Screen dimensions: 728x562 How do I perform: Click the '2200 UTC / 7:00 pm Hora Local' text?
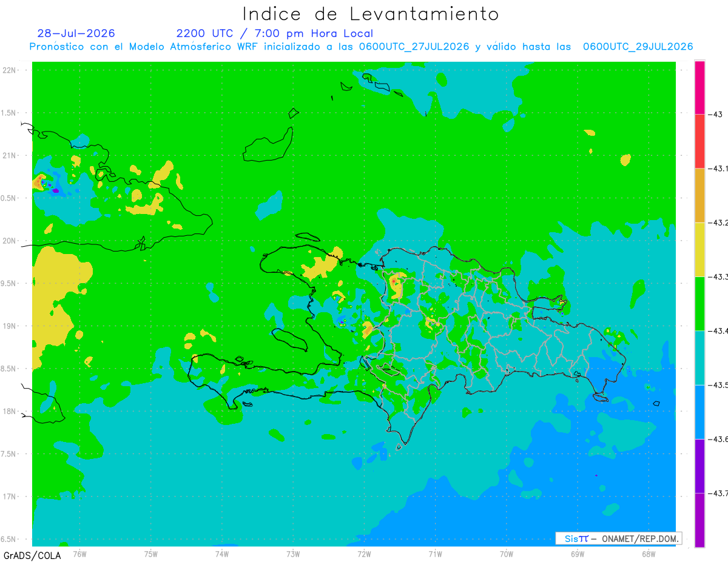pos(275,34)
